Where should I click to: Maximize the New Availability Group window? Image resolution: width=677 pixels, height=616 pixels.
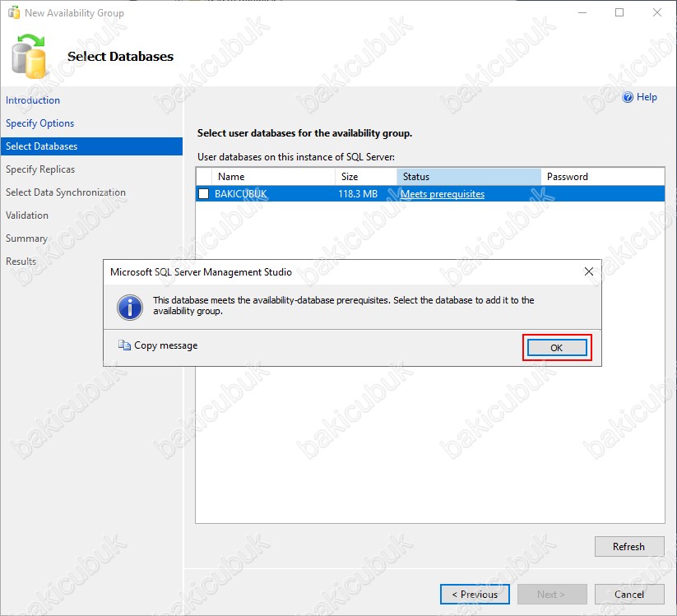click(619, 13)
